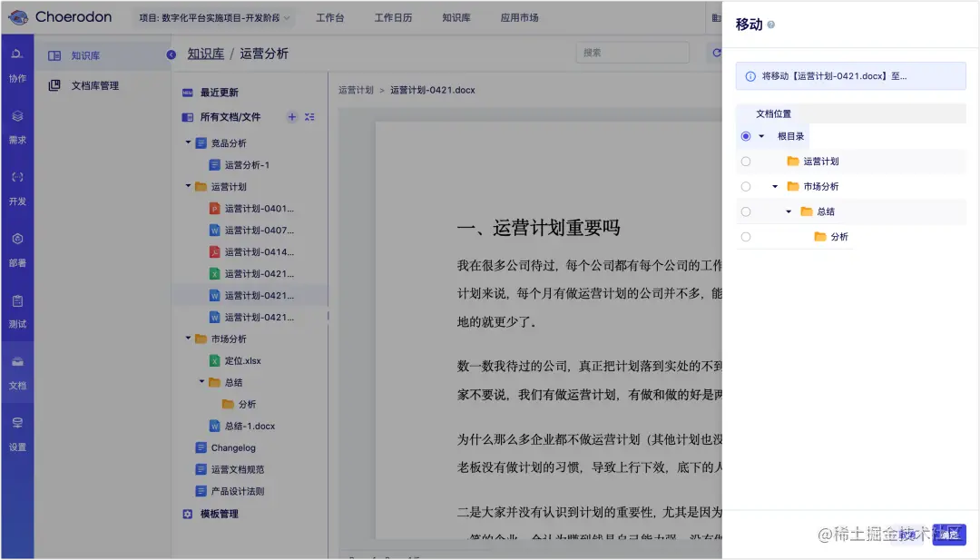This screenshot has width=980, height=560.
Task: Open the 文档 sidebar icon
Action: 17,362
